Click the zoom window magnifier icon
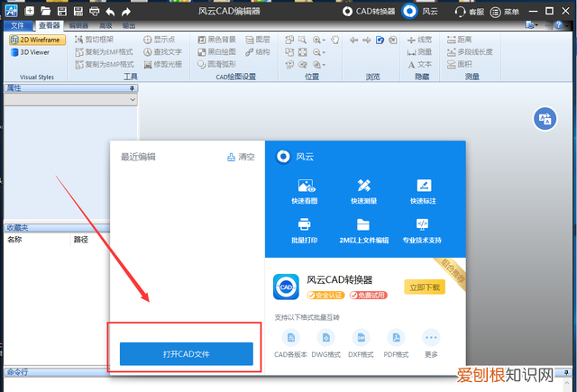Image resolution: width=577 pixels, height=392 pixels. point(303,40)
